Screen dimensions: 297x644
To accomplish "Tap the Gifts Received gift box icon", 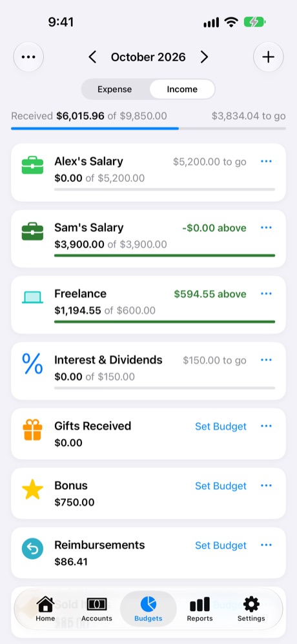I will pyautogui.click(x=32, y=429).
